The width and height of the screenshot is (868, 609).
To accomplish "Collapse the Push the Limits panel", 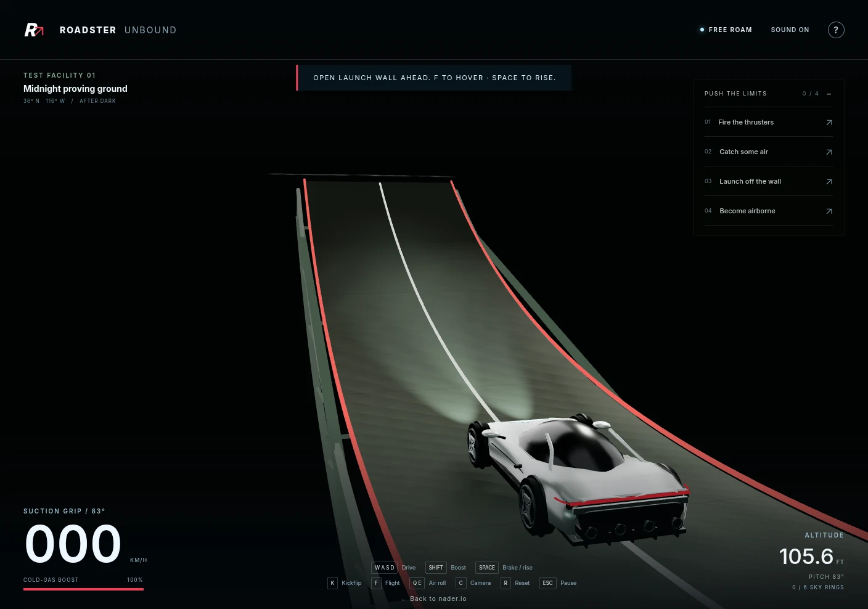I will (829, 94).
